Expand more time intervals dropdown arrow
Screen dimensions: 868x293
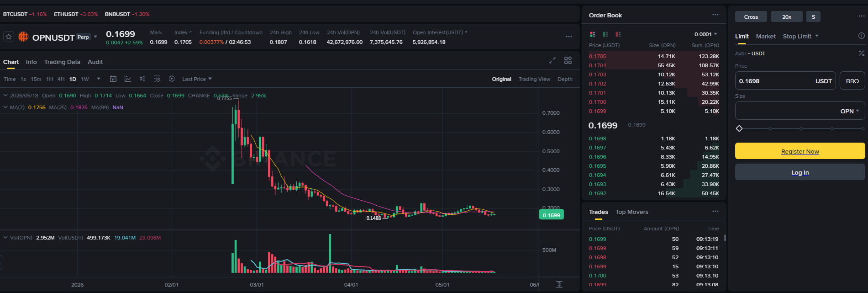(99, 79)
